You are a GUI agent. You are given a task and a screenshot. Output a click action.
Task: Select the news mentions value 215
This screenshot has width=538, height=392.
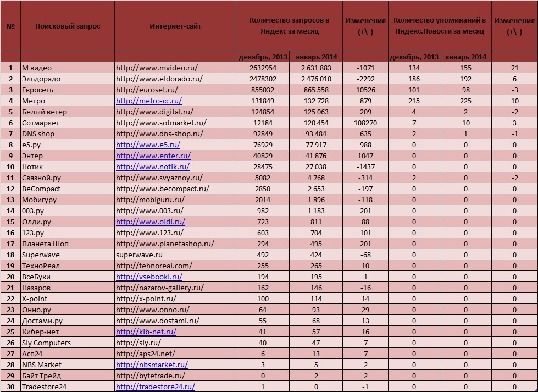point(414,101)
